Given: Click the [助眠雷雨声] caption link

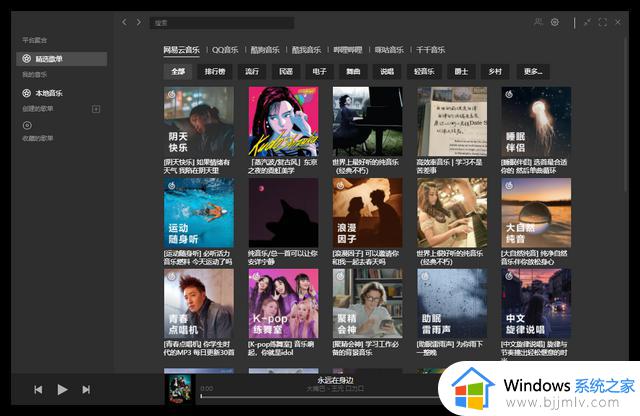Looking at the screenshot, I should pyautogui.click(x=450, y=348).
